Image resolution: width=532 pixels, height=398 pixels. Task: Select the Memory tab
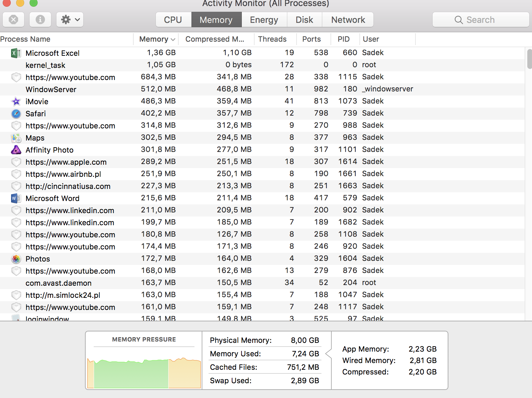point(216,20)
